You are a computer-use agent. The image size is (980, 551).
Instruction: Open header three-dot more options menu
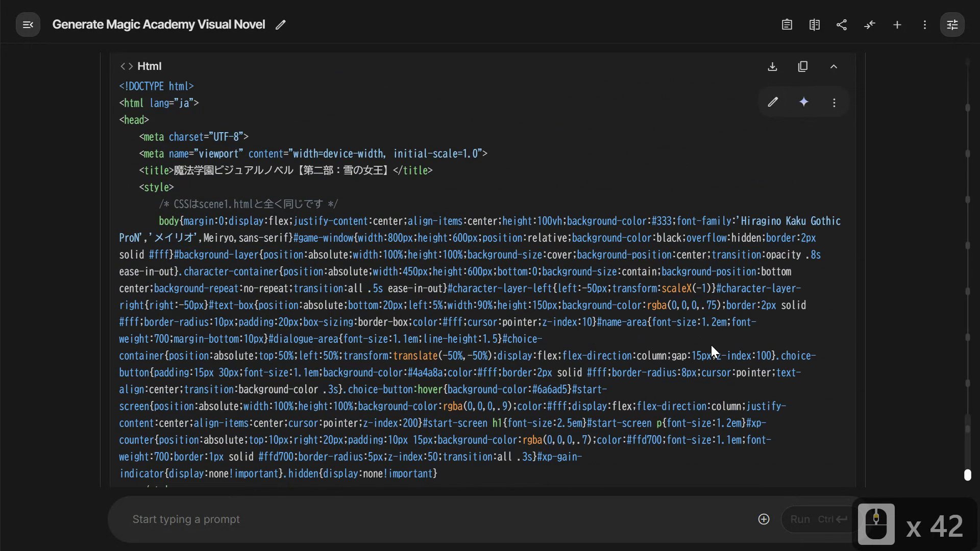tap(924, 24)
